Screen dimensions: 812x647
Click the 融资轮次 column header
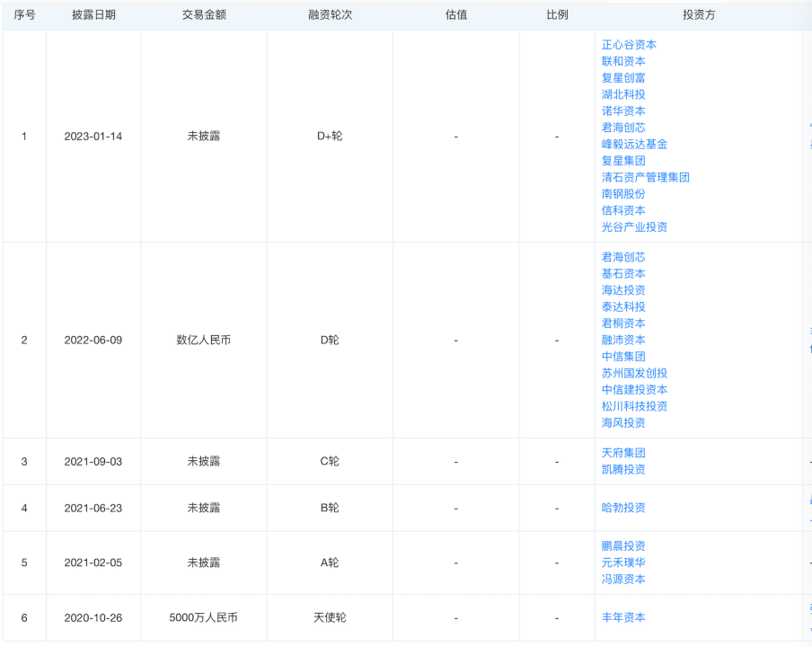(x=330, y=15)
